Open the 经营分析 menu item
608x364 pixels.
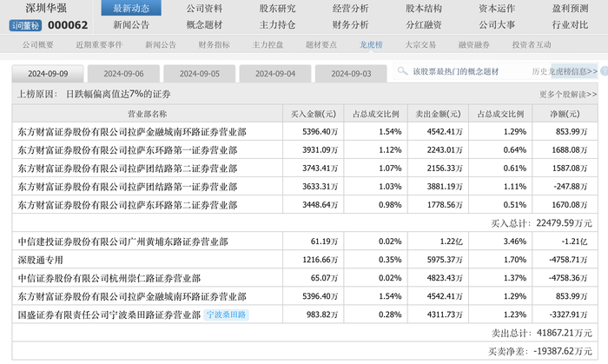(351, 8)
